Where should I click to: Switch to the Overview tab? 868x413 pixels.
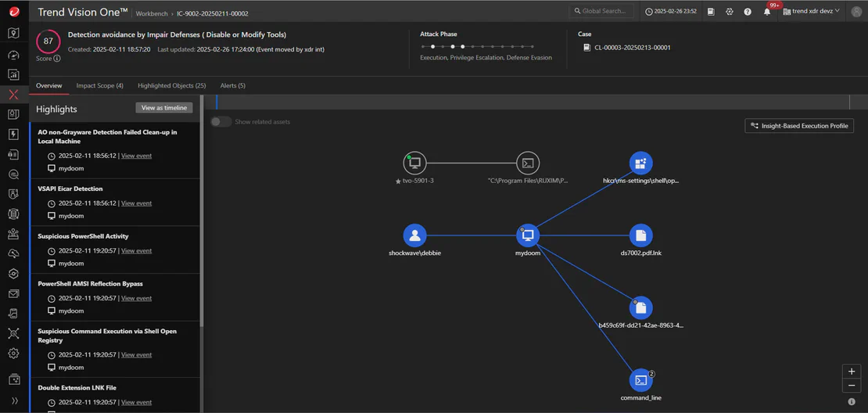click(x=48, y=86)
